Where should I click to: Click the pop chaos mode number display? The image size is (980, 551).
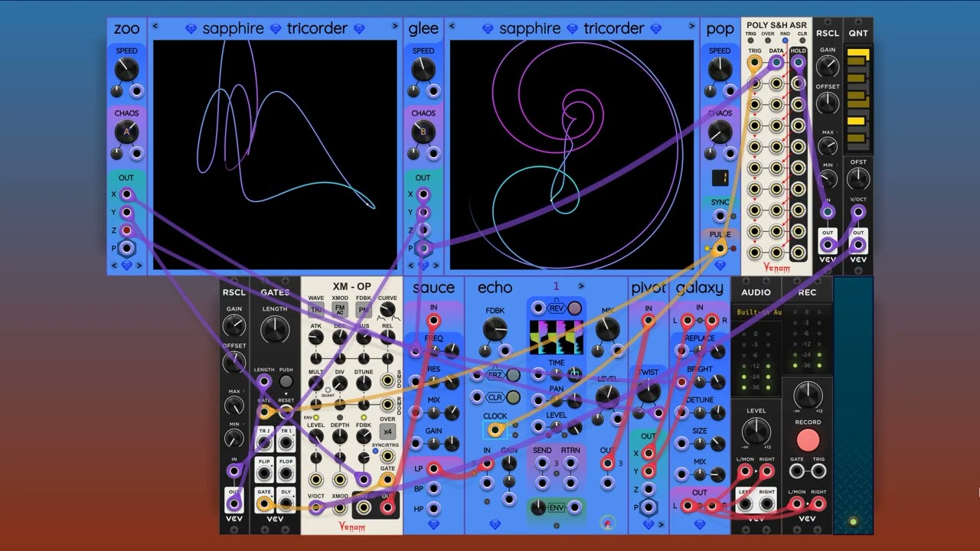click(x=720, y=178)
